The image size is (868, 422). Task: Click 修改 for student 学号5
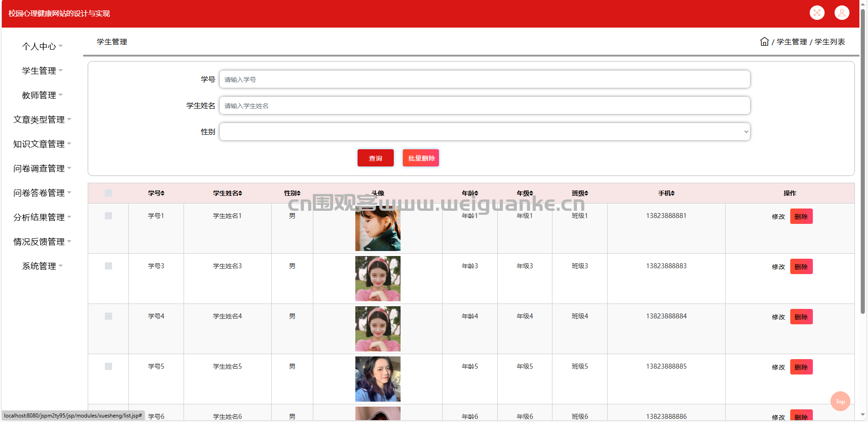coord(778,367)
